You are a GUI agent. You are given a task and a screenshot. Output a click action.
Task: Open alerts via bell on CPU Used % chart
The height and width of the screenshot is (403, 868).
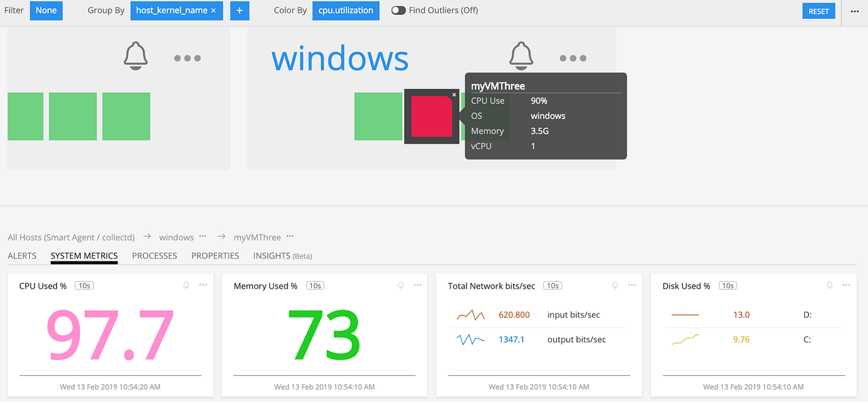[186, 285]
